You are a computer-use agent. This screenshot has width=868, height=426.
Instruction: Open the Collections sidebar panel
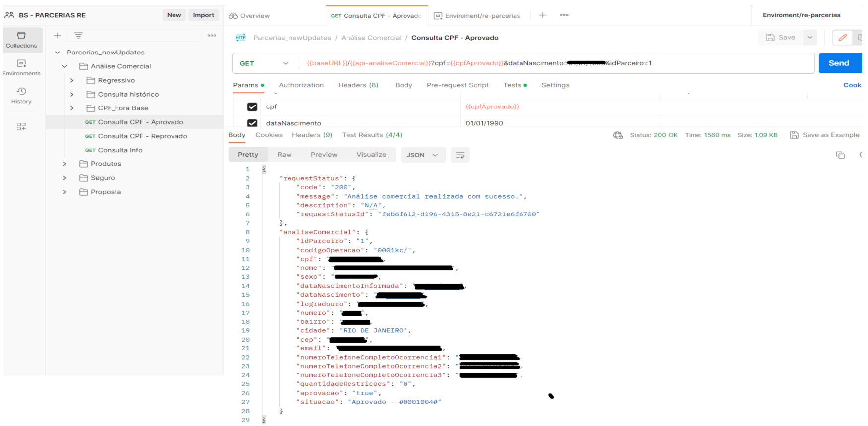(x=21, y=40)
